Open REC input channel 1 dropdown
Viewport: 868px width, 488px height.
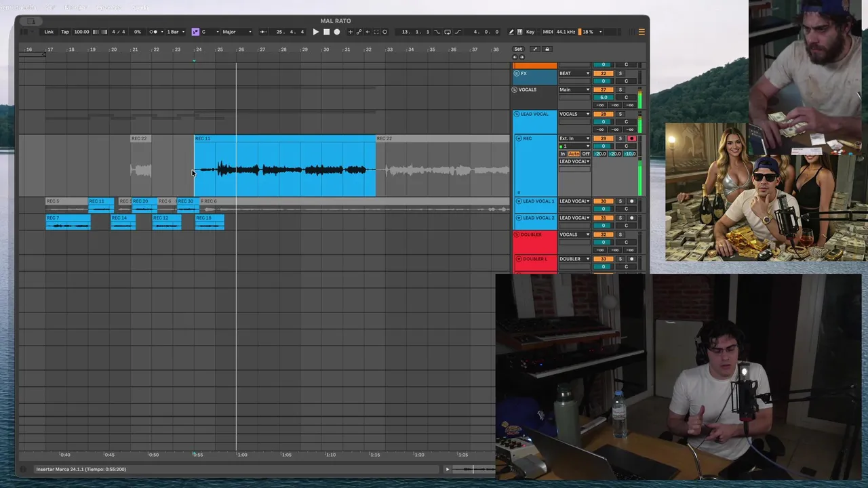click(x=574, y=146)
